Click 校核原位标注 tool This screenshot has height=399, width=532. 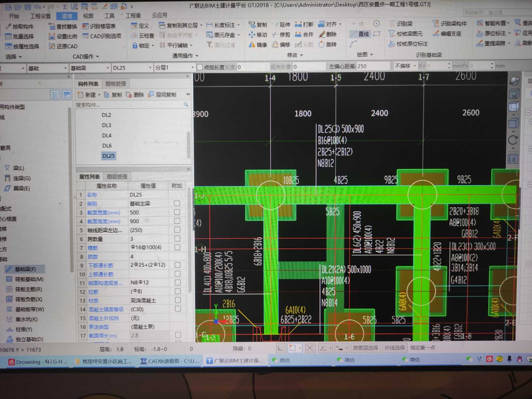[x=408, y=44]
